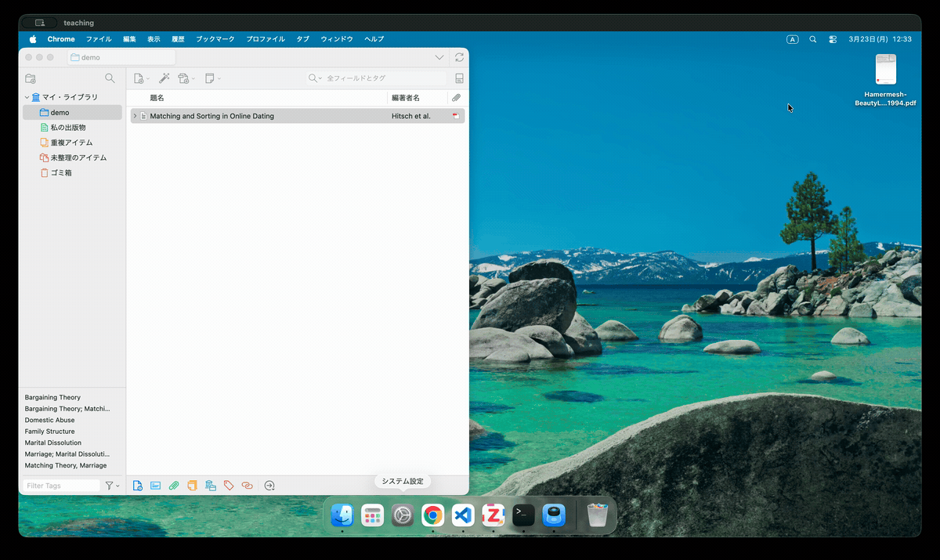This screenshot has height=560, width=940.
Task: Click the add item by identifier wand
Action: click(x=164, y=78)
